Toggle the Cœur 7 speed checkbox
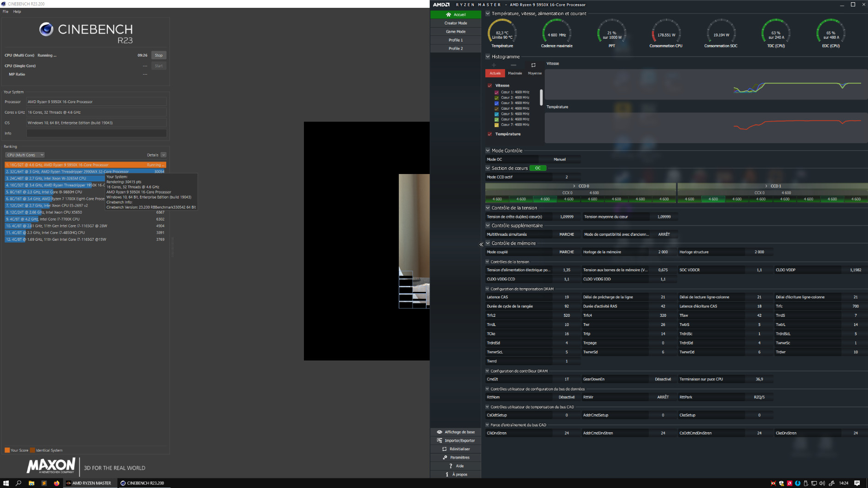The height and width of the screenshot is (488, 868). click(496, 125)
